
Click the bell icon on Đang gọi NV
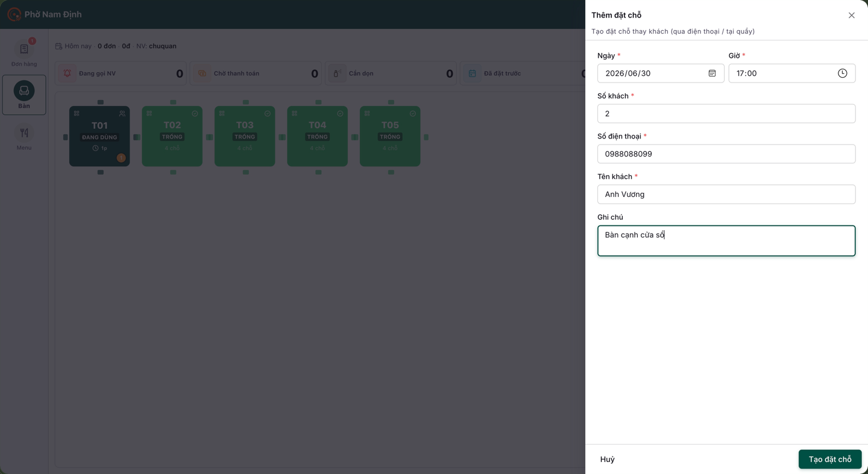(x=68, y=73)
